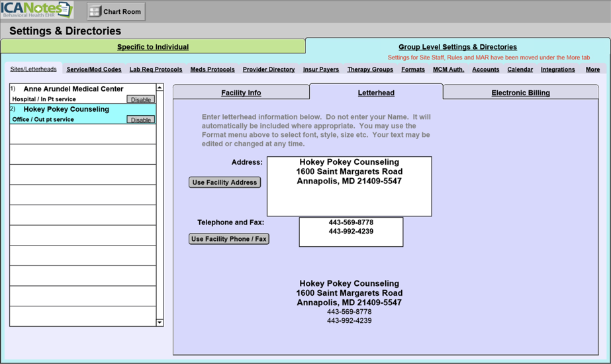Expand the More menu

[592, 69]
